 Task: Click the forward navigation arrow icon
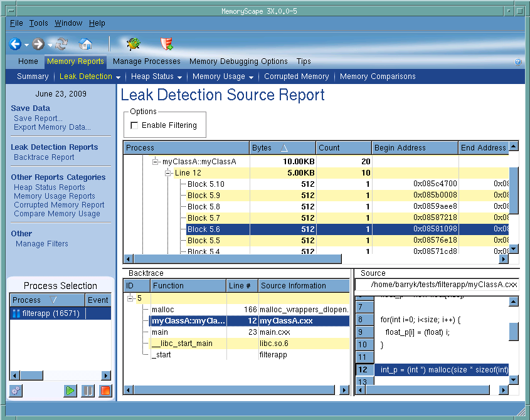[38, 44]
